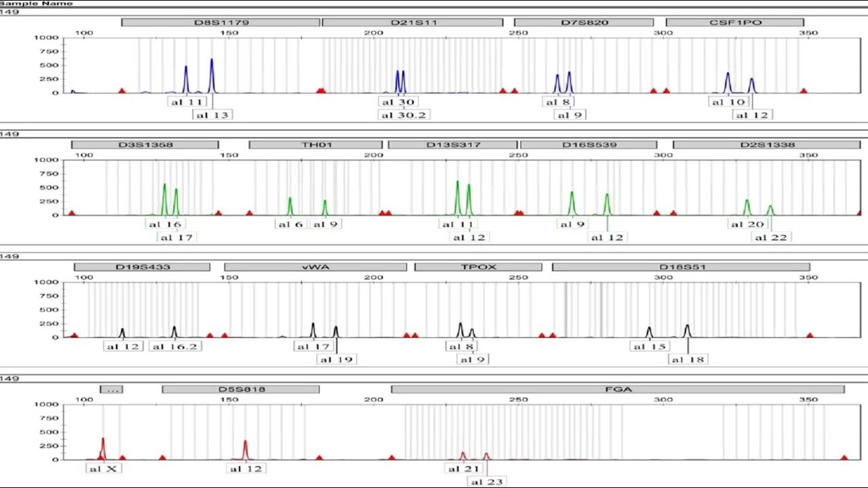
Task: Pick allele label "al 6" under TH01
Action: click(290, 224)
